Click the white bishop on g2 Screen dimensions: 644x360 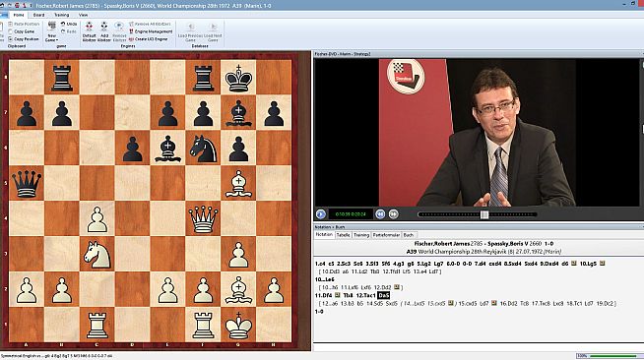pyautogui.click(x=238, y=289)
